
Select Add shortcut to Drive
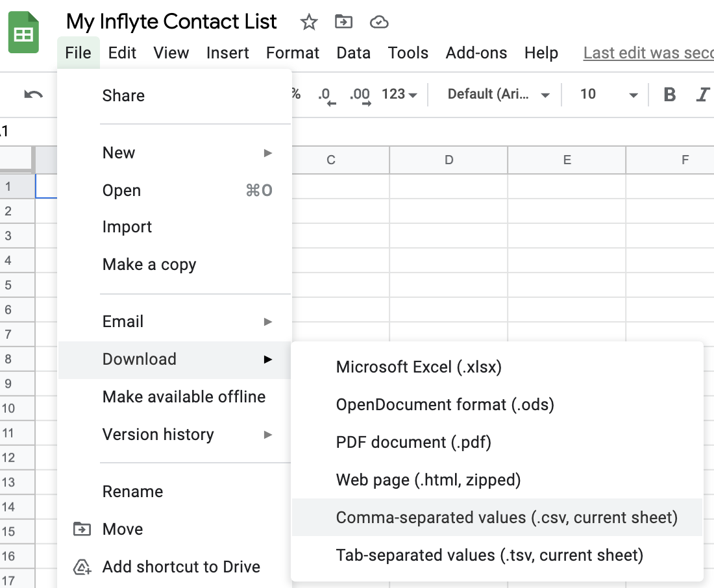pos(175,567)
